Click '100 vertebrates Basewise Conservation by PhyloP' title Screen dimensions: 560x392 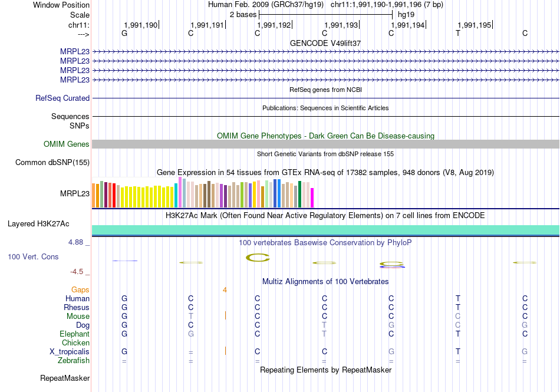325,243
